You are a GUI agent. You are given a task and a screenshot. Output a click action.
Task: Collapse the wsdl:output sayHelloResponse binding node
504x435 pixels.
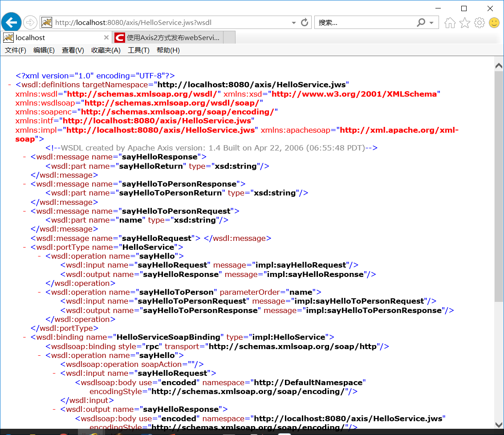point(54,409)
